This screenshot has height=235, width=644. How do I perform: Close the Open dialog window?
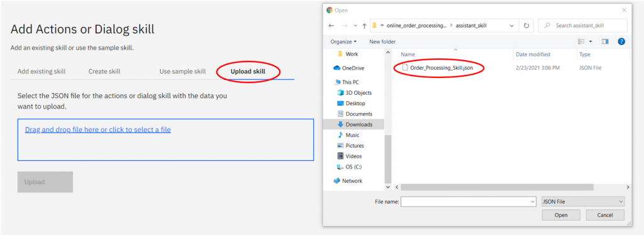pos(625,10)
